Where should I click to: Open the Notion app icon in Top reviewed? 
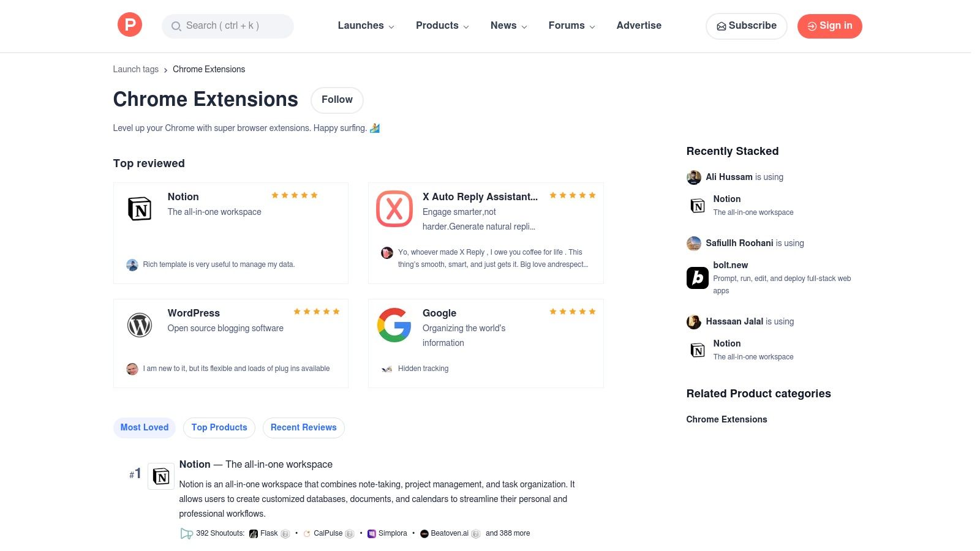coord(140,209)
